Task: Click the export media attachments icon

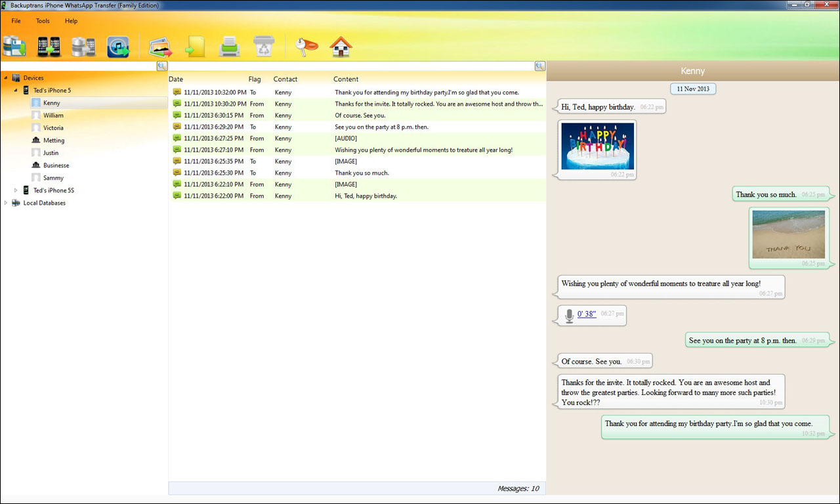Action: pos(161,46)
